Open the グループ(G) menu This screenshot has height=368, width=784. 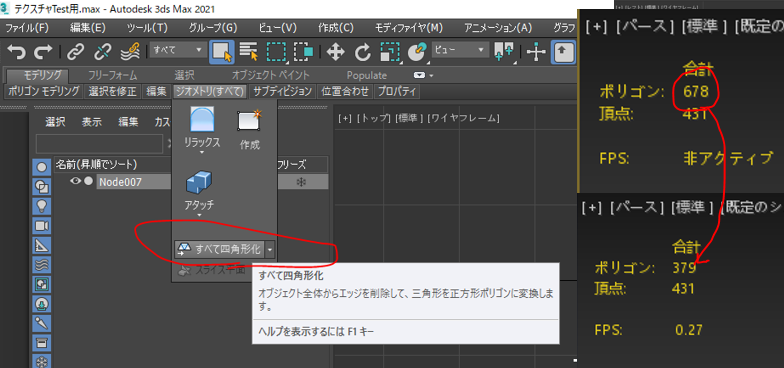(213, 28)
